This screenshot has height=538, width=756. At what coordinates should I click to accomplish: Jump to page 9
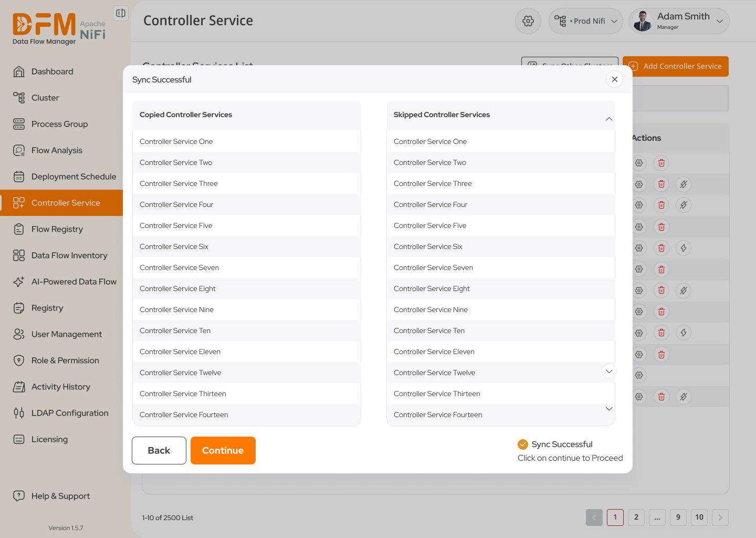(678, 518)
